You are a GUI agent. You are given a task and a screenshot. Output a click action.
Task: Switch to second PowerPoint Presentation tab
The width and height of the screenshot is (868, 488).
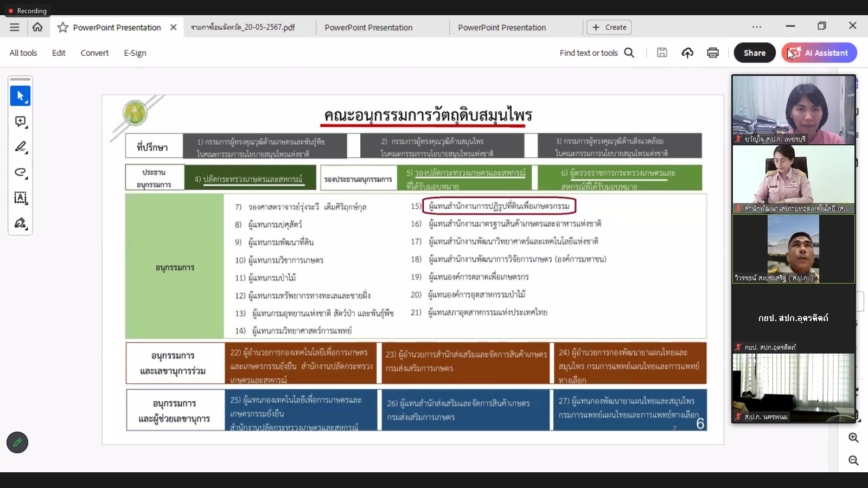pos(369,27)
